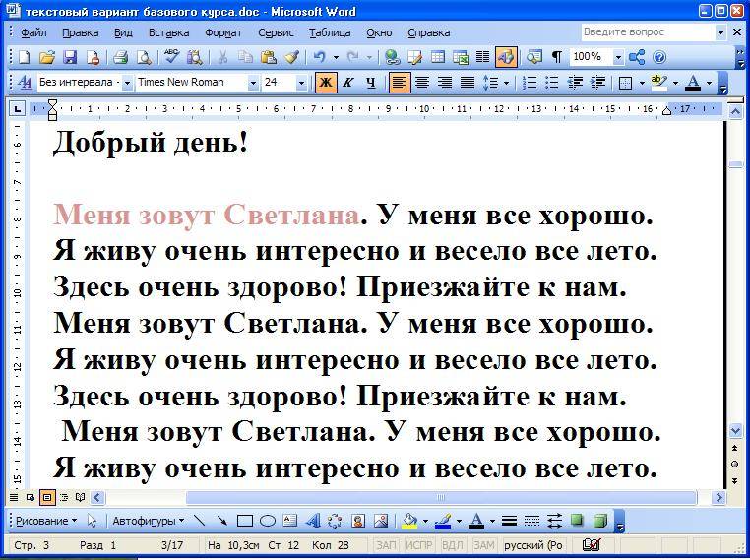Center the paragraph text
Viewport: 750px width, 560px height.
point(422,83)
